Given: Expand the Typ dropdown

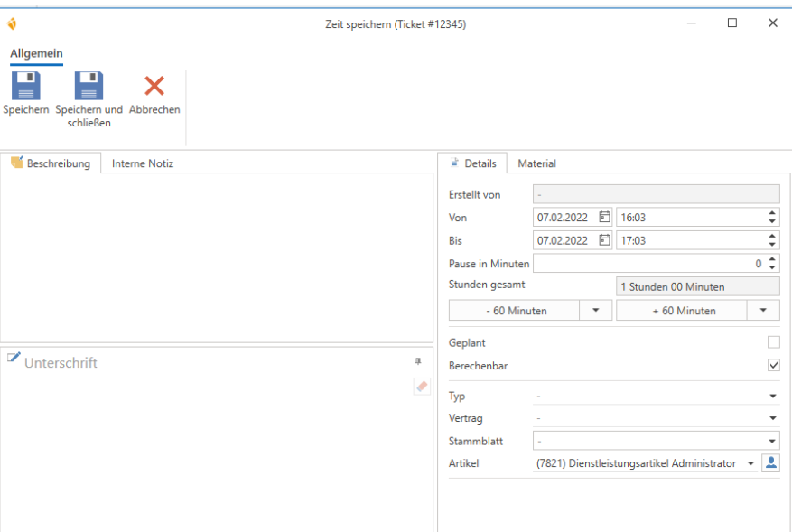Looking at the screenshot, I should click(x=772, y=397).
